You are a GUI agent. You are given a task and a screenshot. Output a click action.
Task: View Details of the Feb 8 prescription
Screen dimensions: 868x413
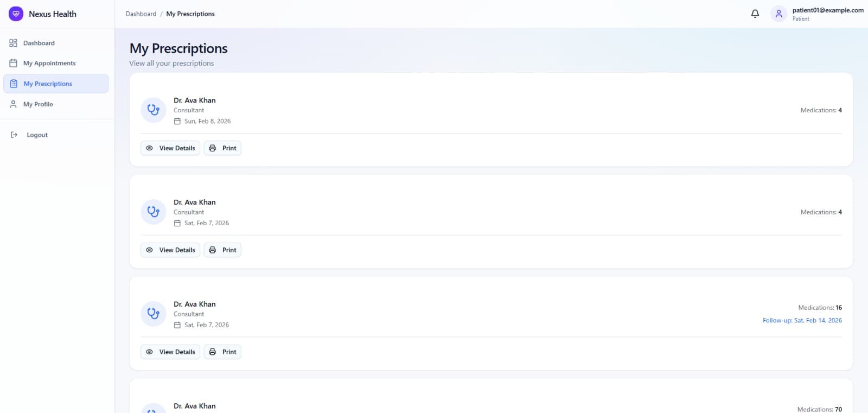coord(170,148)
